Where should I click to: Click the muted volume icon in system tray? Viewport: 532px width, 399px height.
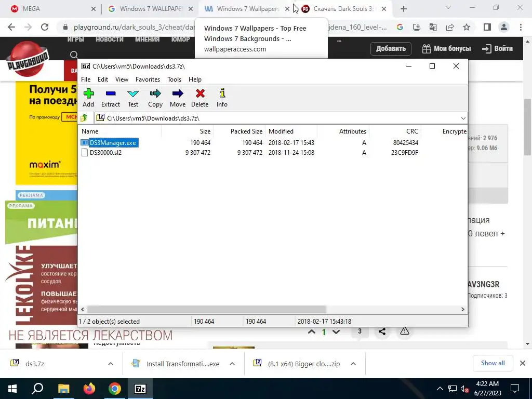[465, 389]
